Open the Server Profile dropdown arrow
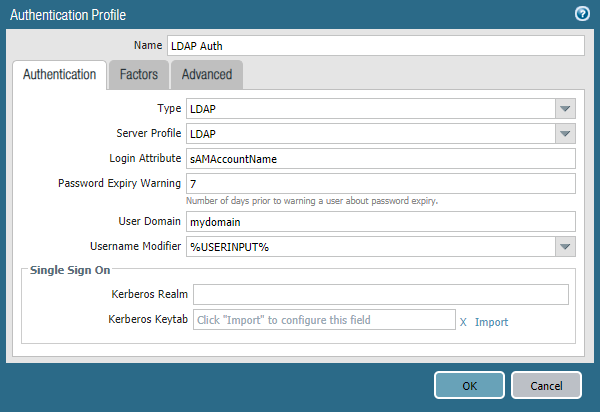This screenshot has height=412, width=600. [565, 133]
